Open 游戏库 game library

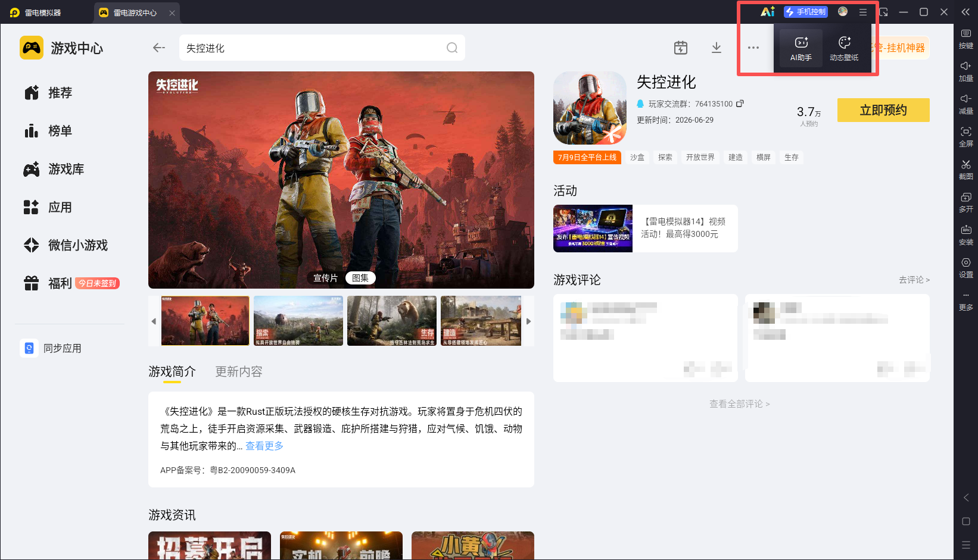coord(54,169)
